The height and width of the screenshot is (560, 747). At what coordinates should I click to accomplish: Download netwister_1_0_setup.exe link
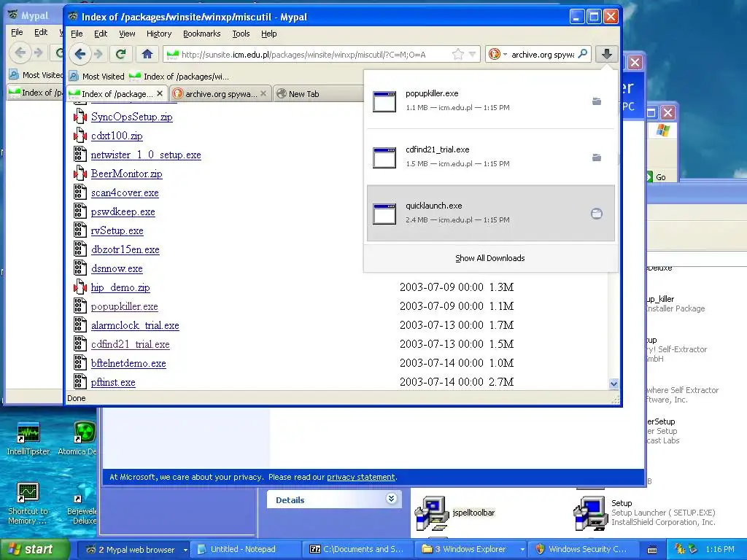pyautogui.click(x=146, y=155)
